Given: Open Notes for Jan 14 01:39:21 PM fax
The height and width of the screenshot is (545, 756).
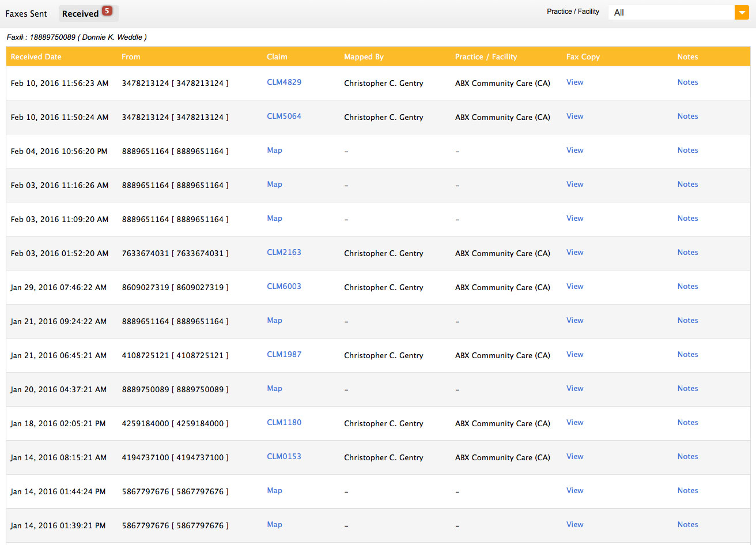Looking at the screenshot, I should pyautogui.click(x=687, y=525).
